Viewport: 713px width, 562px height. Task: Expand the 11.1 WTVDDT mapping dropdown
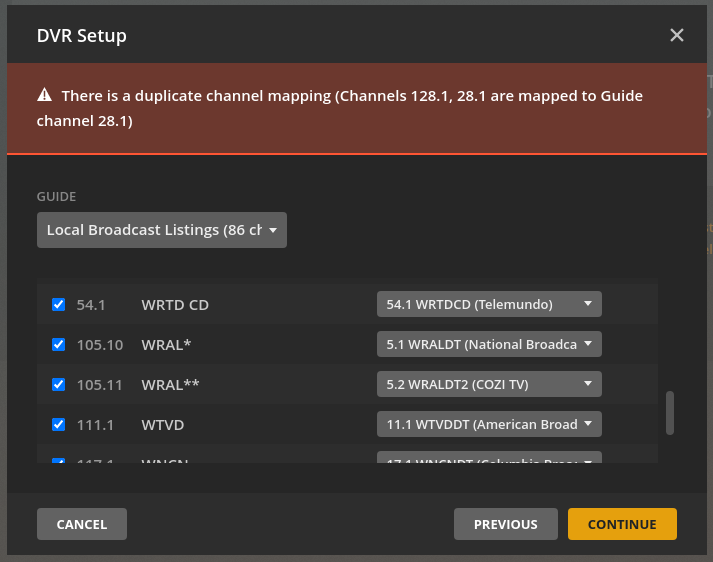coord(489,424)
